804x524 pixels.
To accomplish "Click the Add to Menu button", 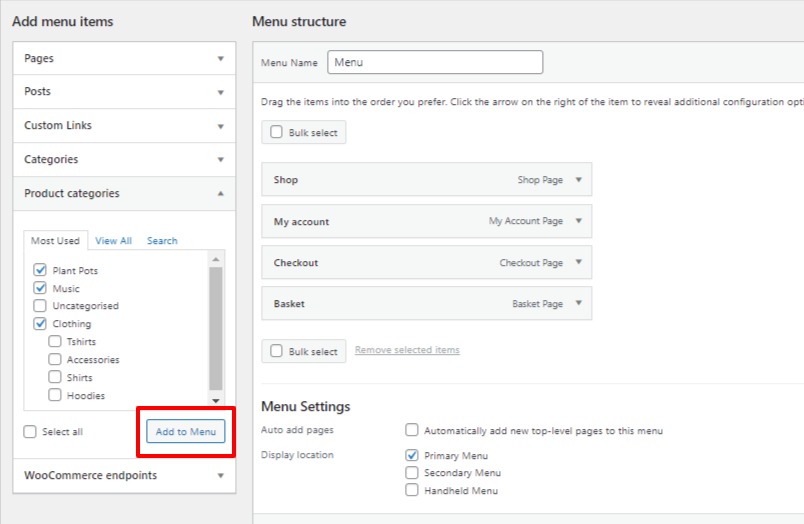I will [x=186, y=431].
